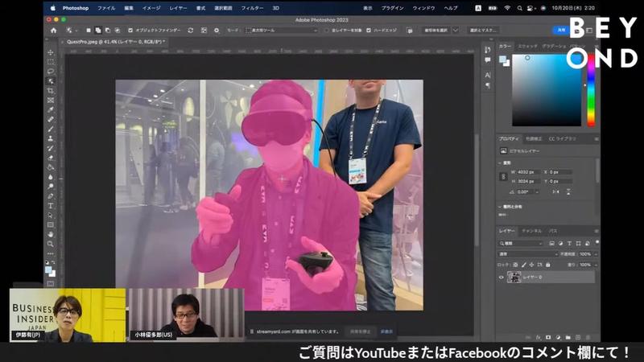644x362 pixels.
Task: Click the W width input field
Action: 528,172
